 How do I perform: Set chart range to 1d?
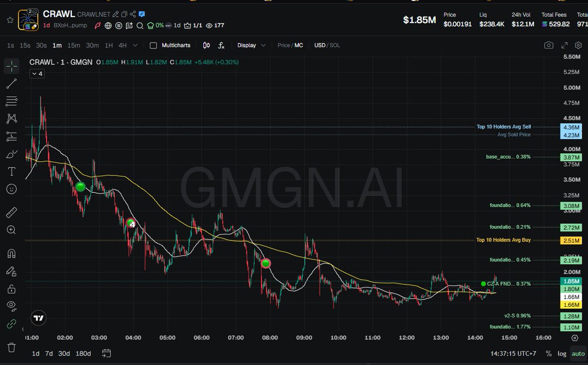click(36, 353)
